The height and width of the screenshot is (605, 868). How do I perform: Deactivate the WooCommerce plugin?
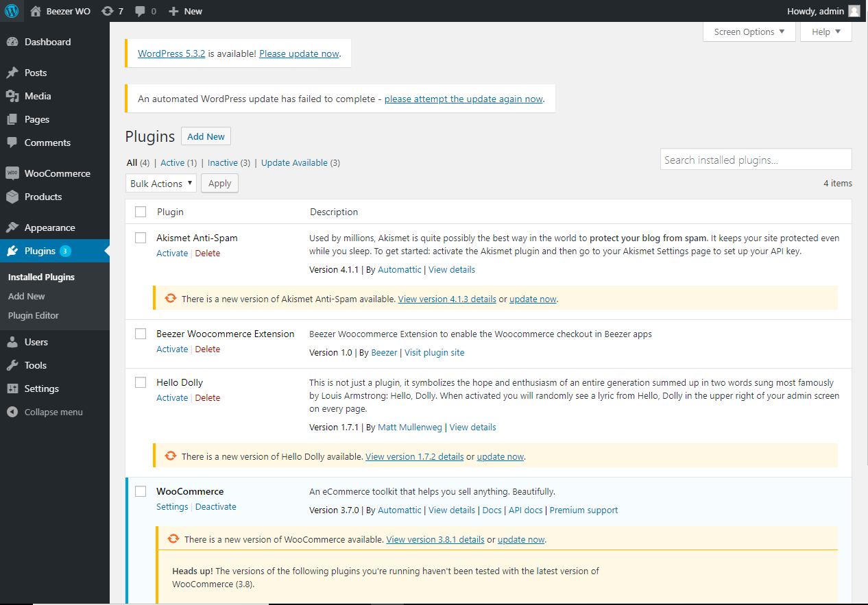point(216,507)
